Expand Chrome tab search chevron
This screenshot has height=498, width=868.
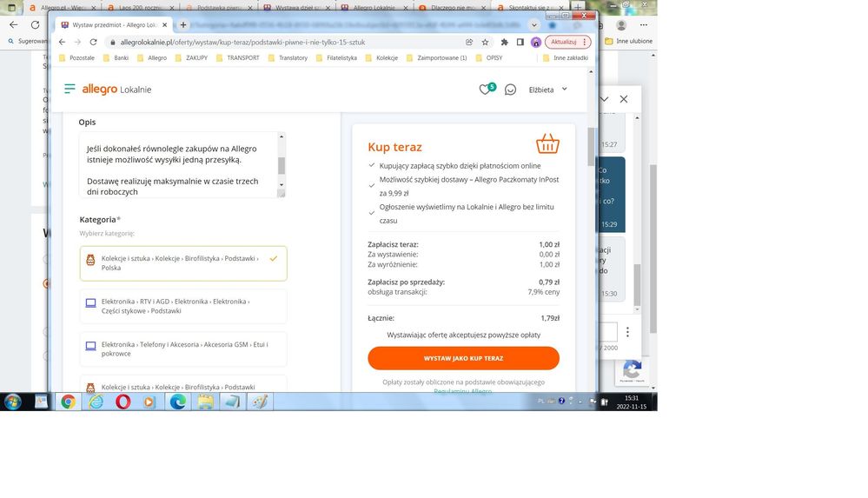[x=533, y=25]
